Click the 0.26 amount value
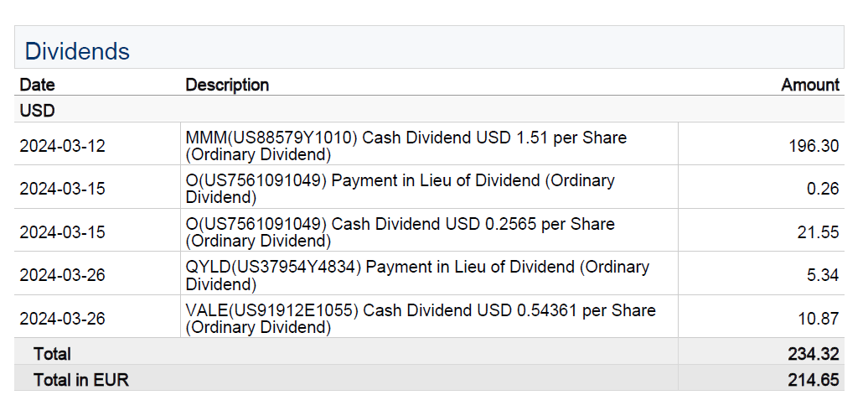The width and height of the screenshot is (868, 416). pos(822,189)
